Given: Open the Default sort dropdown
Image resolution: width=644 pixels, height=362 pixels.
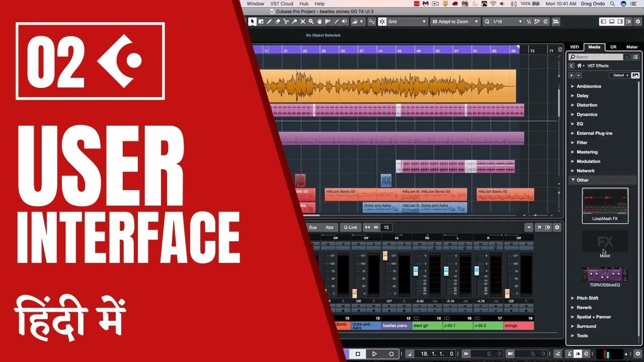Looking at the screenshot, I should (619, 75).
